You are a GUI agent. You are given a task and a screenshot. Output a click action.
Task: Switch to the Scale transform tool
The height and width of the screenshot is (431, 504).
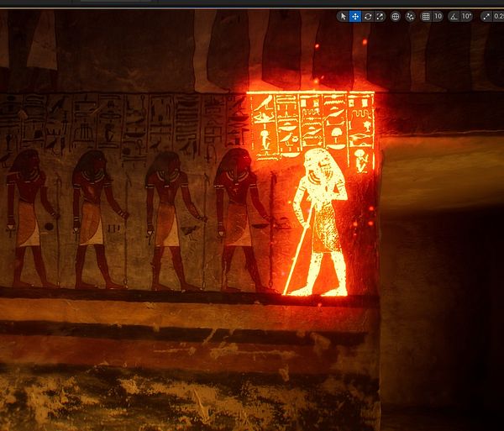click(380, 17)
